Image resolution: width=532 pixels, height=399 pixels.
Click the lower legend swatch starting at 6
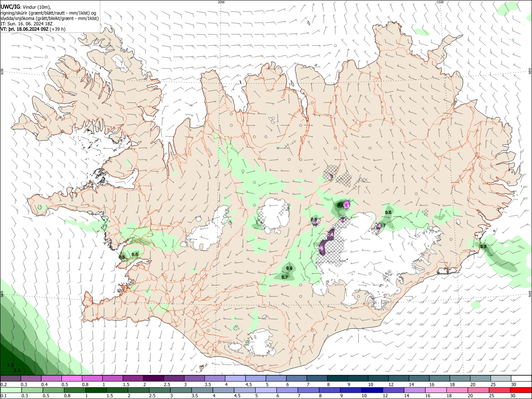pos(286,390)
